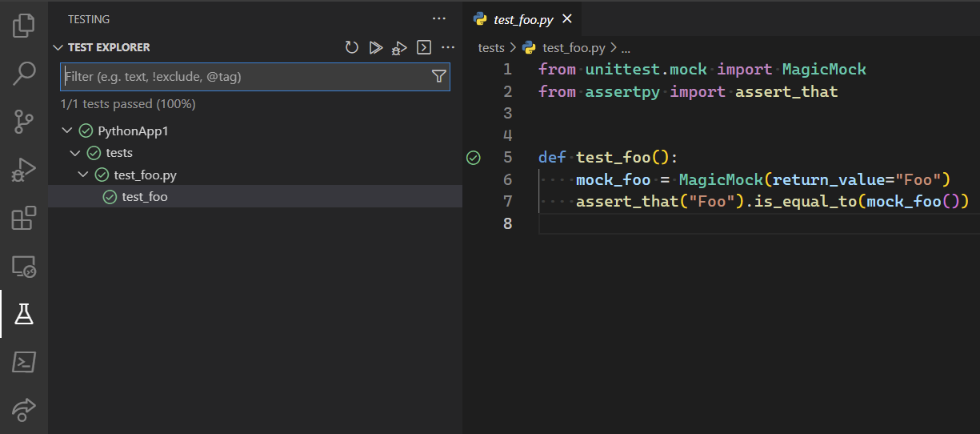The width and height of the screenshot is (980, 434).
Task: Open the Remote Explorer icon
Action: coord(24,266)
